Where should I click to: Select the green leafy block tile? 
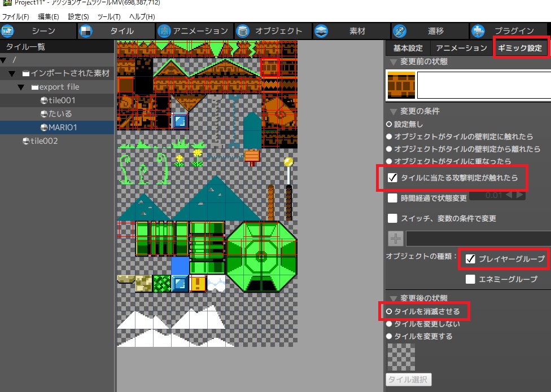(161, 284)
